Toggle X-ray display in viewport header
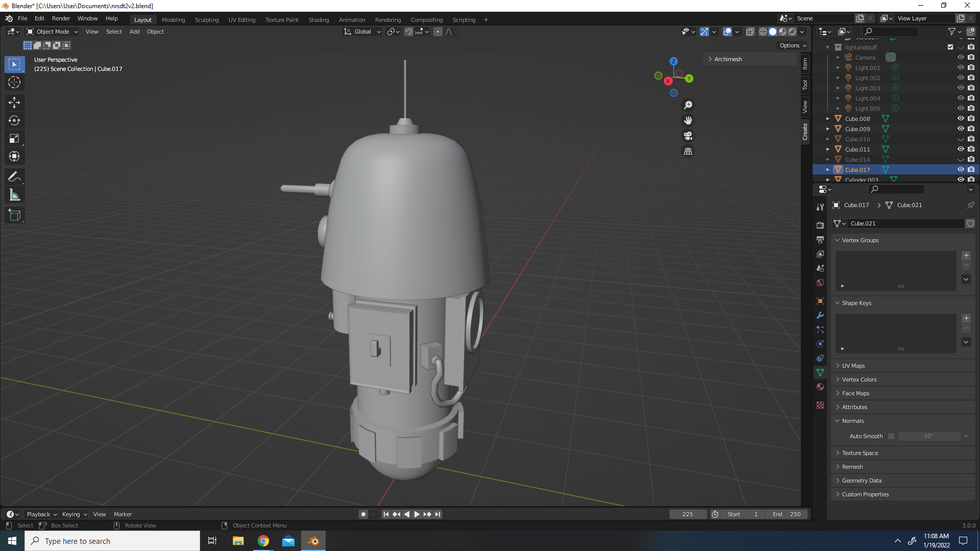Image resolution: width=980 pixels, height=551 pixels. [x=750, y=32]
